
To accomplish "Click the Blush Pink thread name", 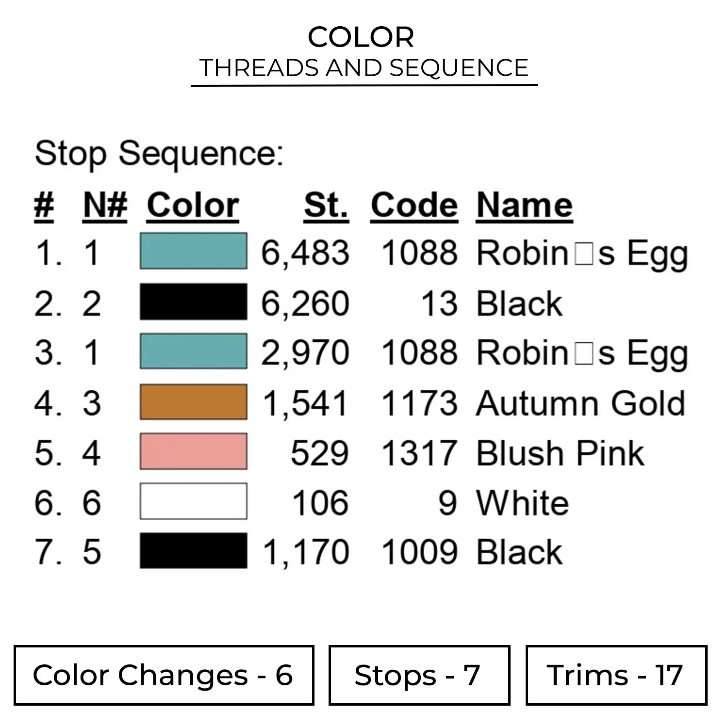I will click(x=560, y=453).
